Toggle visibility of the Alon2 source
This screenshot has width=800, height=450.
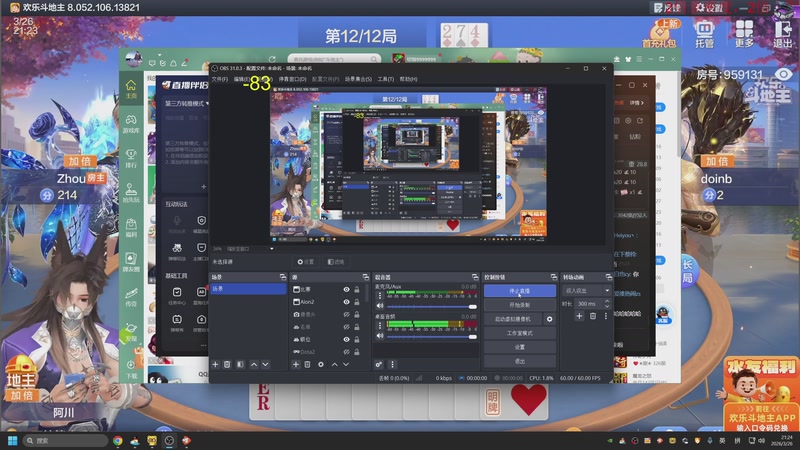coord(346,302)
